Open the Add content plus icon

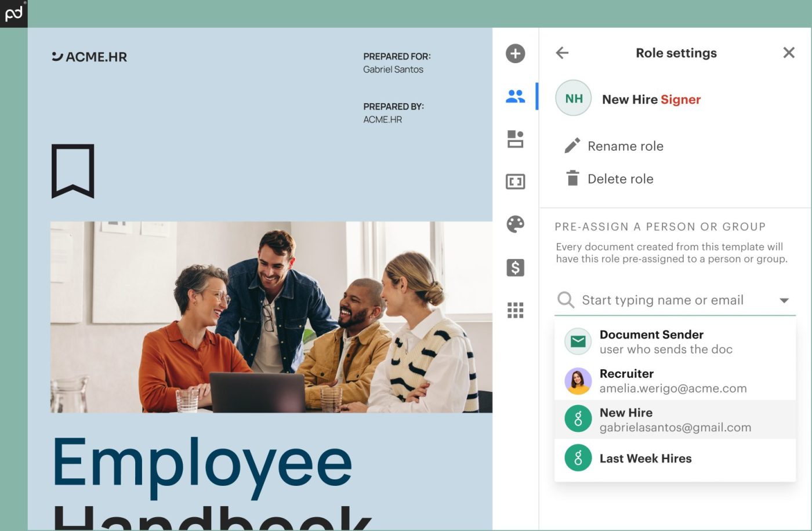click(515, 53)
